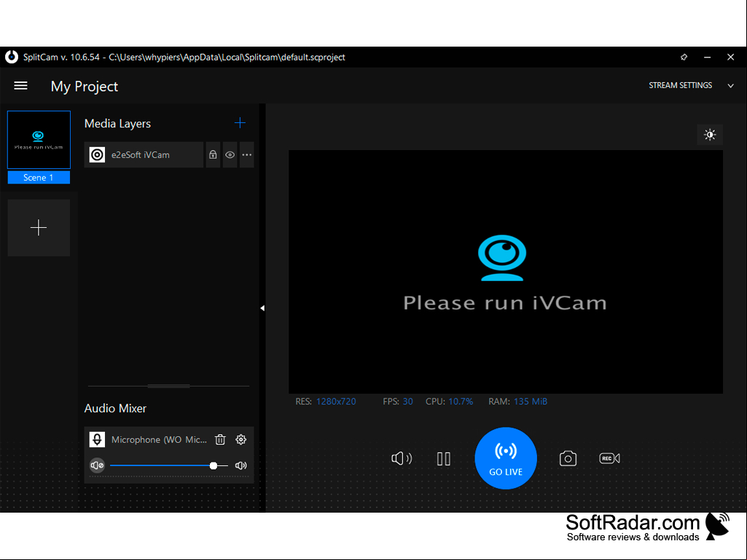The image size is (747, 560).
Task: Click the Microphone (WO Mic... label
Action: click(159, 440)
